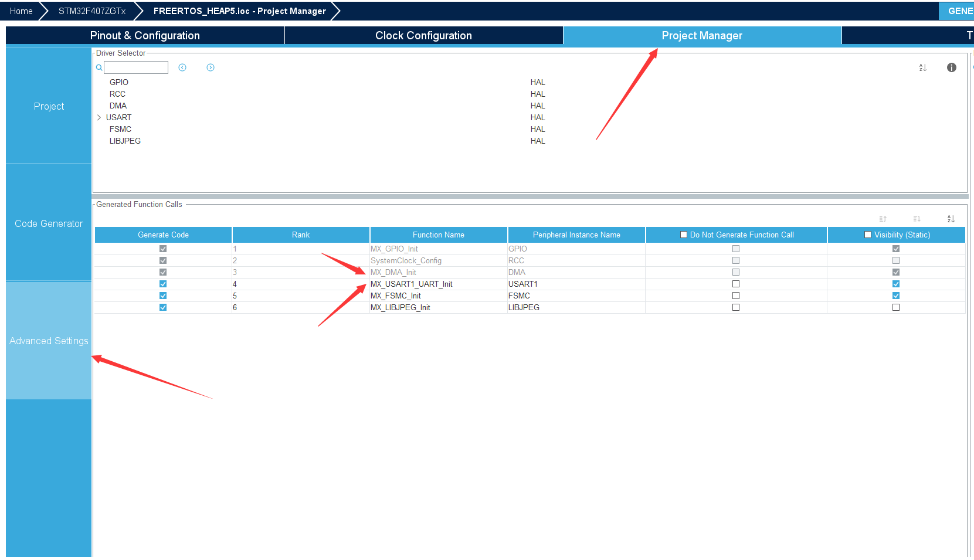The image size is (974, 560).
Task: Navigate Home via the breadcrumb
Action: coord(21,11)
